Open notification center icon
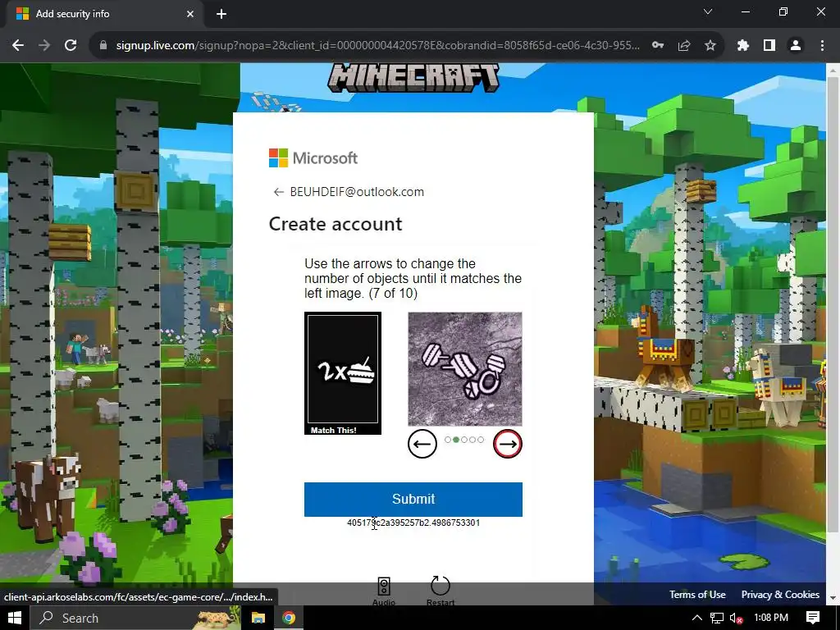The height and width of the screenshot is (630, 840). [x=813, y=618]
